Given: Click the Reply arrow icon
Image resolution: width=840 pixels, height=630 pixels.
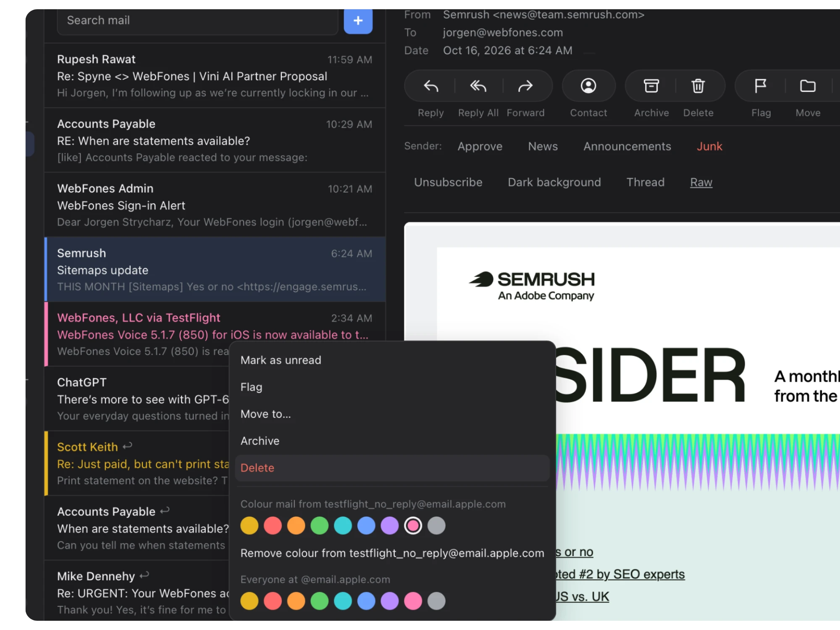Looking at the screenshot, I should [x=431, y=86].
